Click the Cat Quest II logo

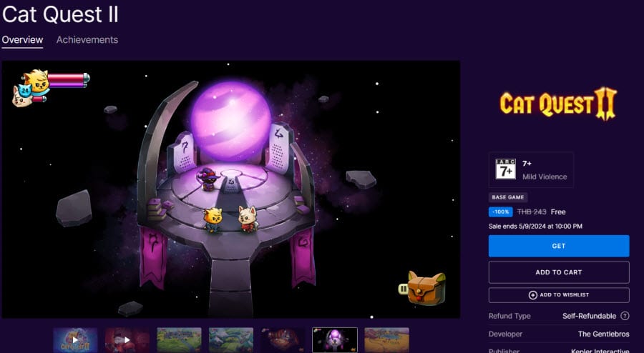pos(559,104)
